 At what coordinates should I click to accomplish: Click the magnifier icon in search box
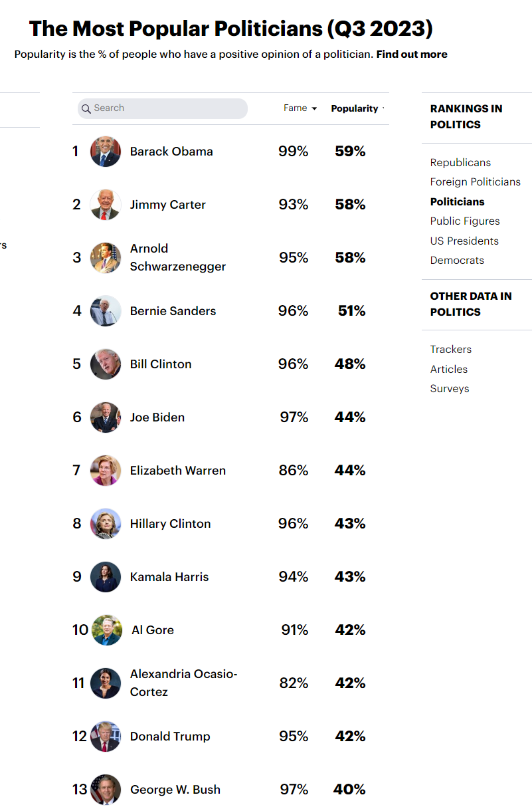(86, 108)
